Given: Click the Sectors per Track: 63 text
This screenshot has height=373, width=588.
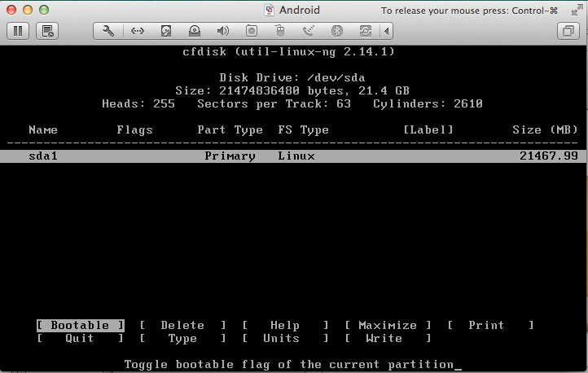Looking at the screenshot, I should pos(274,104).
